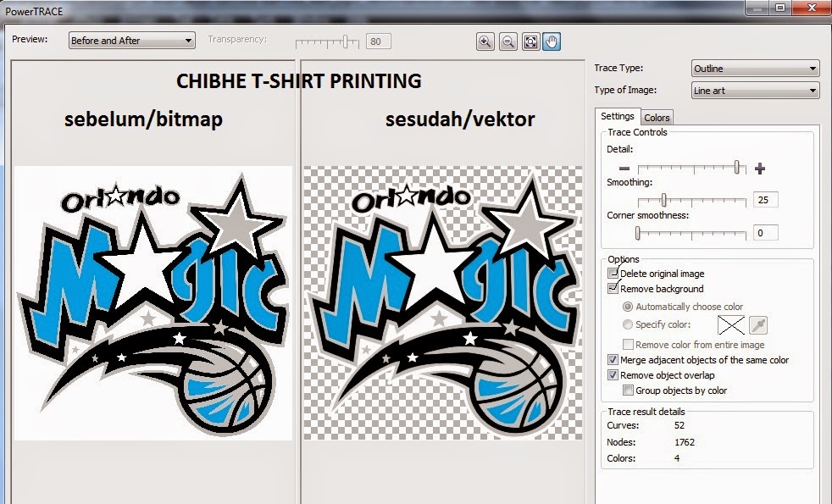Click the Zoom In magnifier icon
The width and height of the screenshot is (832, 504).
485,42
